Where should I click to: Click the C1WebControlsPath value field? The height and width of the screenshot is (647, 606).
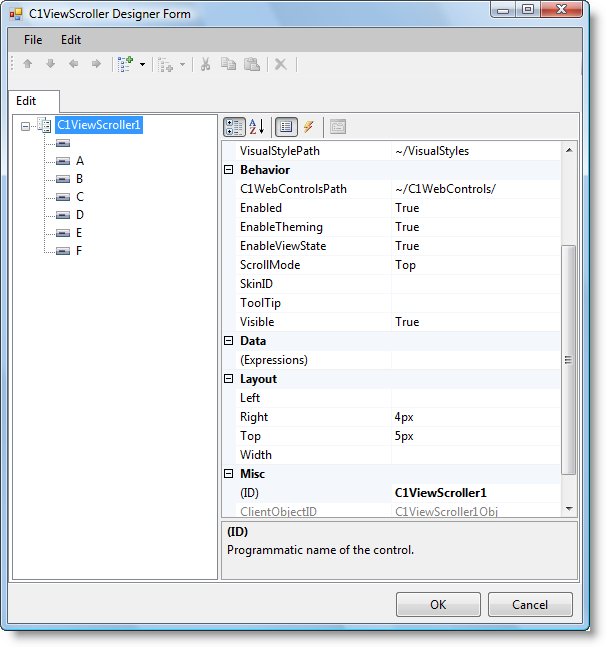[x=476, y=189]
